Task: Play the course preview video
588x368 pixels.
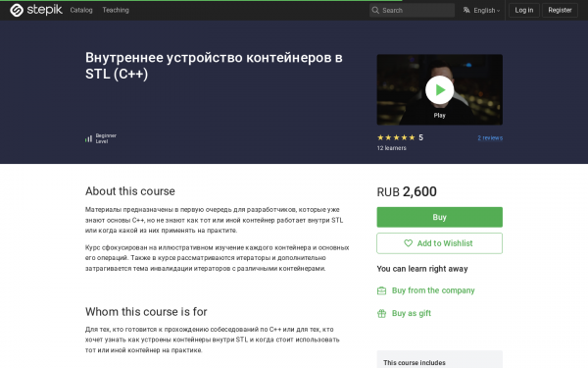Action: (x=439, y=89)
